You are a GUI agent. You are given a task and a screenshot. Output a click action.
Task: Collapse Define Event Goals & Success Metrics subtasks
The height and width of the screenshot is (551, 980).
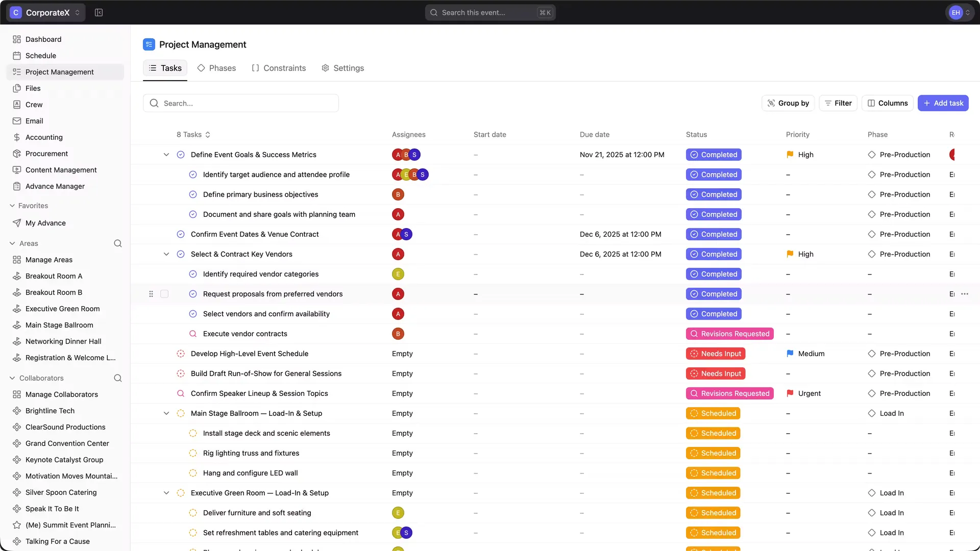(x=166, y=155)
